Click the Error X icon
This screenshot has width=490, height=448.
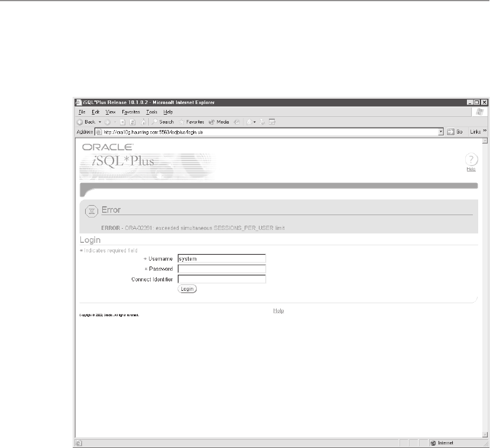point(92,212)
